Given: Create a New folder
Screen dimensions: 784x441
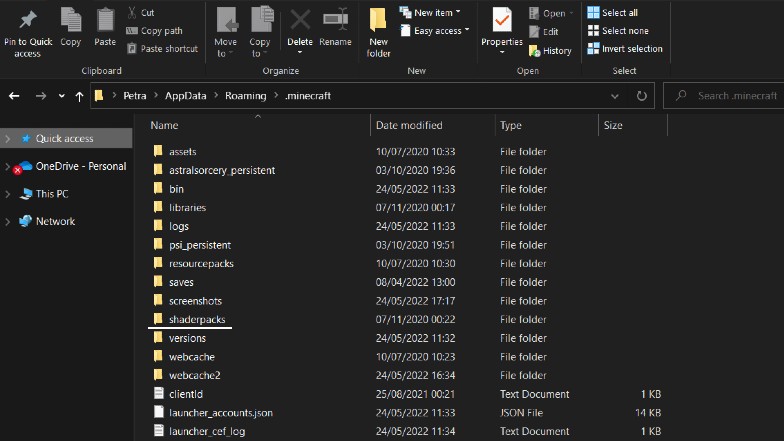Looking at the screenshot, I should tap(378, 32).
